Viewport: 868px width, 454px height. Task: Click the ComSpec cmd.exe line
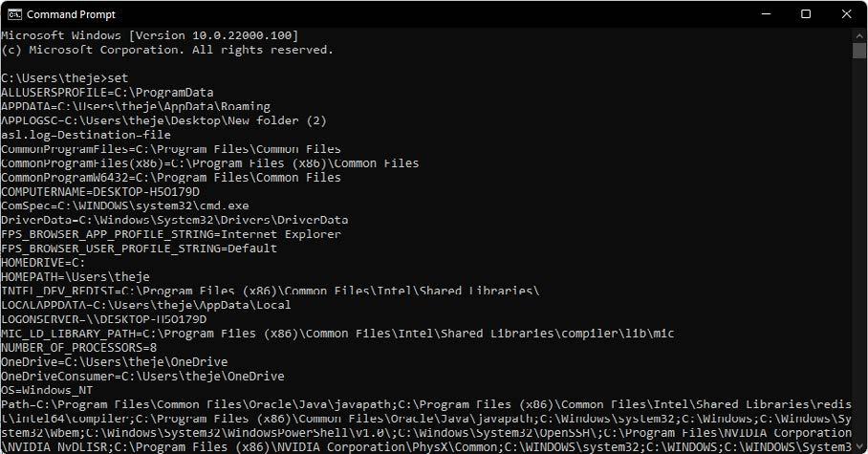(125, 205)
